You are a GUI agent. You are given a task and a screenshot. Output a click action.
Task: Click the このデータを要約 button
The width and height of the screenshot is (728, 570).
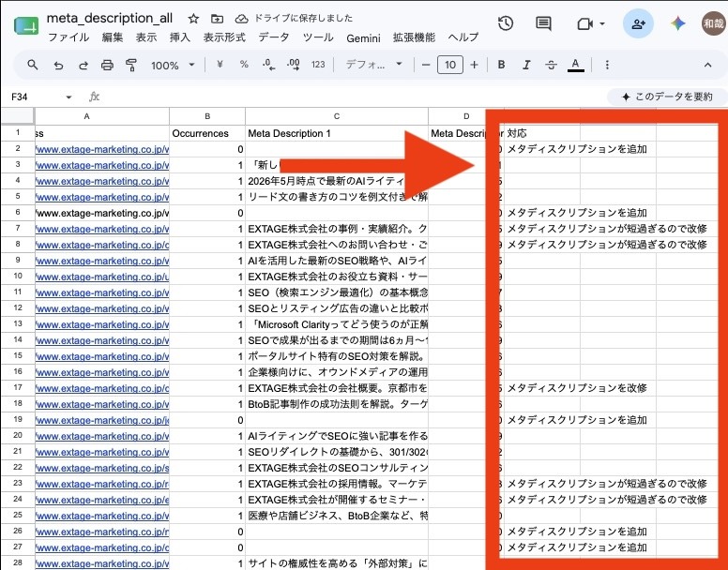667,97
